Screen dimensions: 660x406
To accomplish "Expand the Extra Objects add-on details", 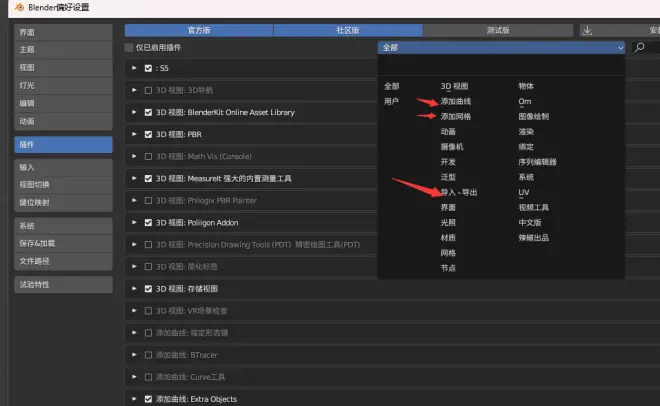I will point(134,398).
